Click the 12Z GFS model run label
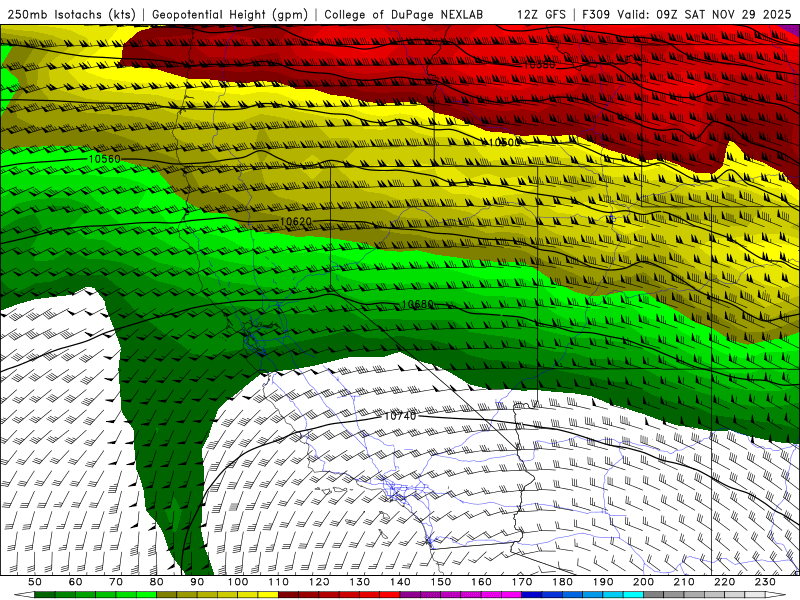800x600 pixels. (541, 14)
